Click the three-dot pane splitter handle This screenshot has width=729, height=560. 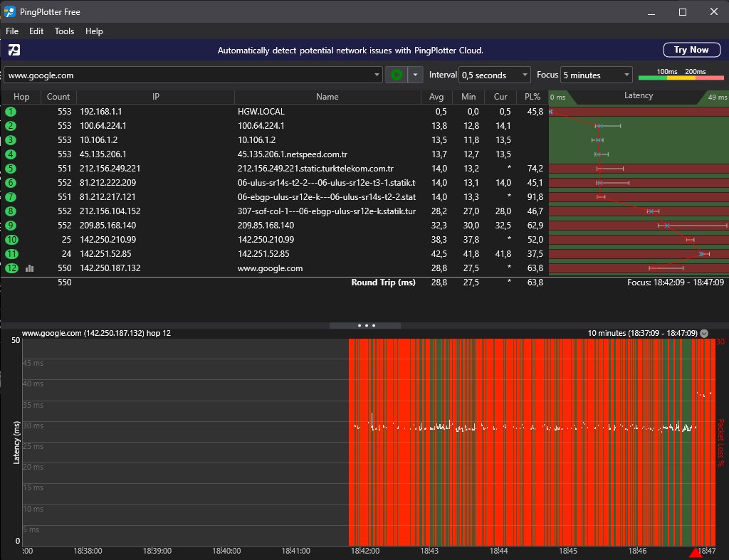pos(366,325)
